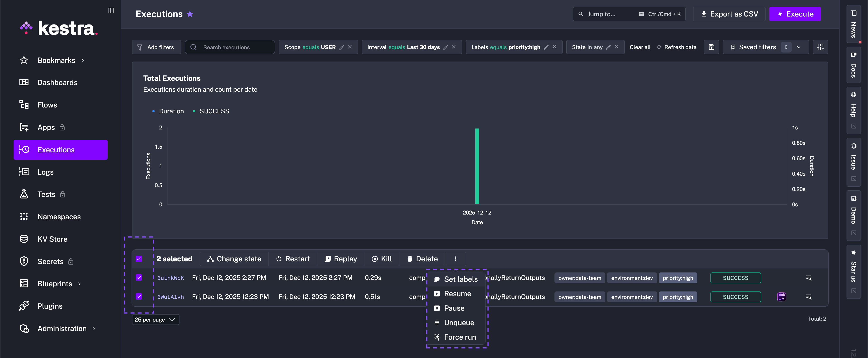This screenshot has height=358, width=868.
Task: Open details icon for execution 6uLnkWcK
Action: point(808,278)
